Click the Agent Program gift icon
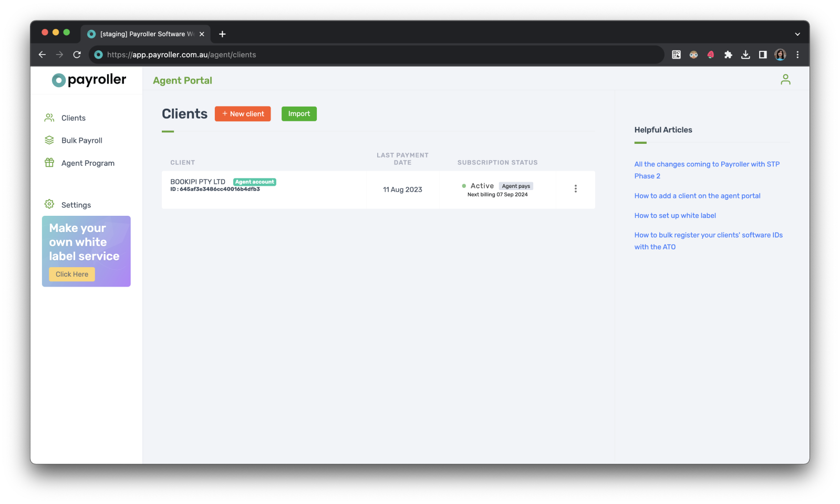The height and width of the screenshot is (504, 840). [x=49, y=163]
